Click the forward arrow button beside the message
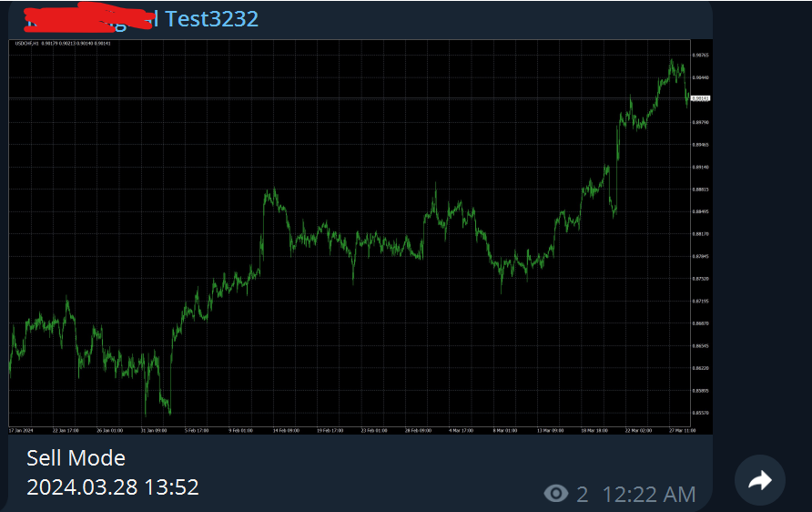This screenshot has height=512, width=812. [x=760, y=480]
